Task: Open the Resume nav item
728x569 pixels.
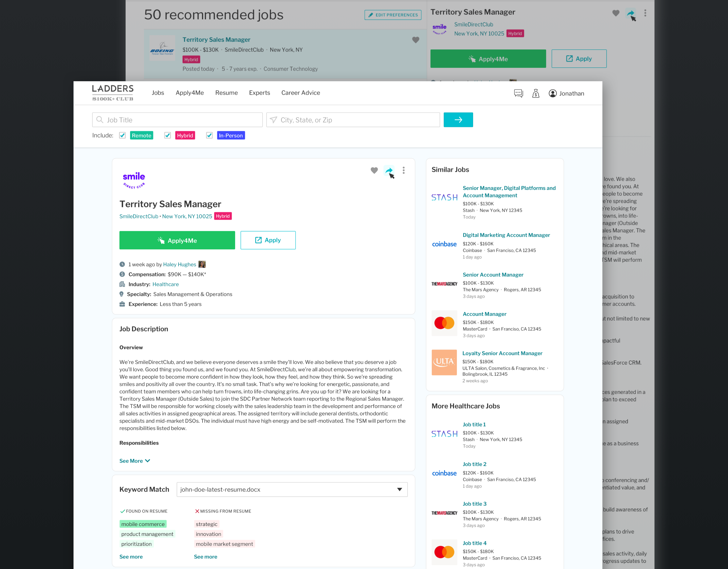Action: (226, 93)
